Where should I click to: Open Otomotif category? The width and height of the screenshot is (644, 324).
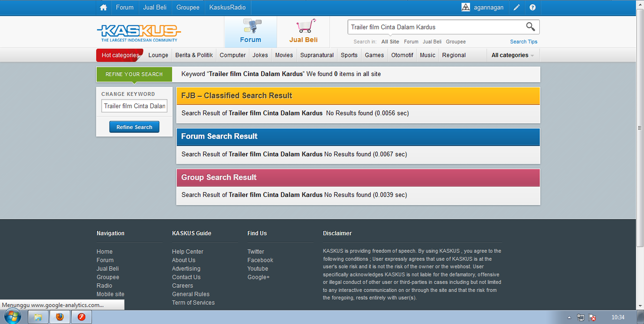coord(403,55)
